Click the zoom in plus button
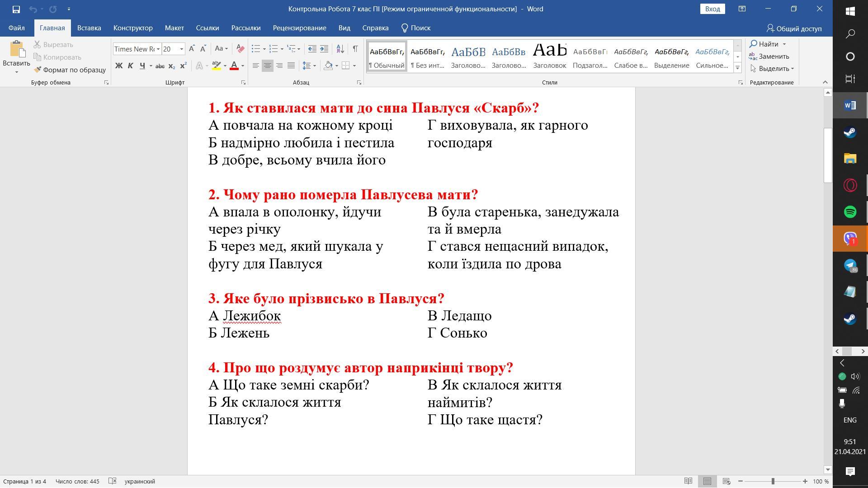This screenshot has height=488, width=868. pos(805,481)
